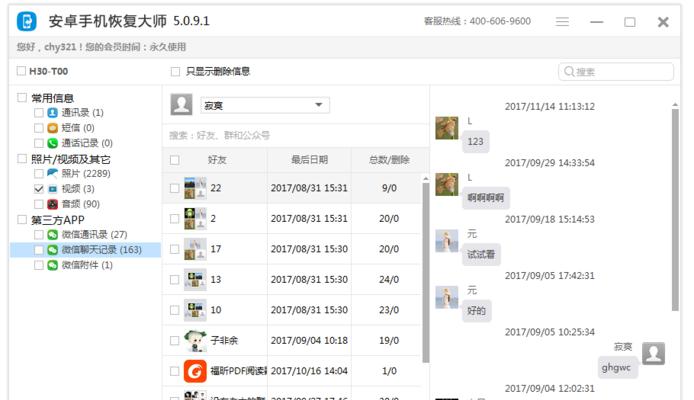Open the hamburger menu icon in title bar
This screenshot has width=694, height=400.
tap(562, 22)
